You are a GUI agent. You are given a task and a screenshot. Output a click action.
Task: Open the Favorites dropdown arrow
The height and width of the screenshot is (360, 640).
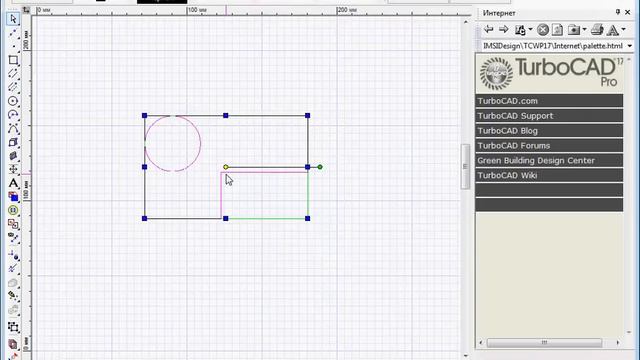584,29
